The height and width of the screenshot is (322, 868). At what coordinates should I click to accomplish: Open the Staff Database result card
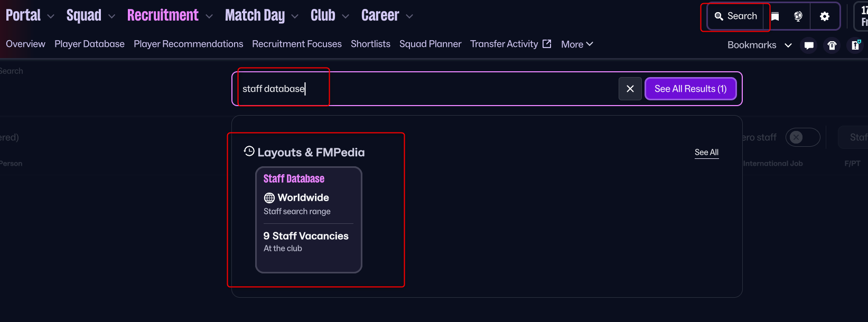pyautogui.click(x=309, y=220)
